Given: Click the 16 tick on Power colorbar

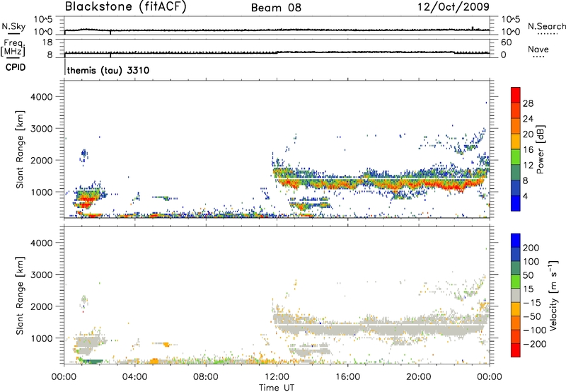Looking at the screenshot, I should (528, 150).
